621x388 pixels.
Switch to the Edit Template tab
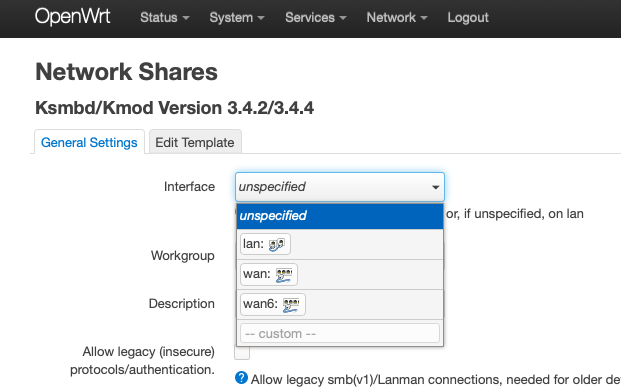click(195, 142)
